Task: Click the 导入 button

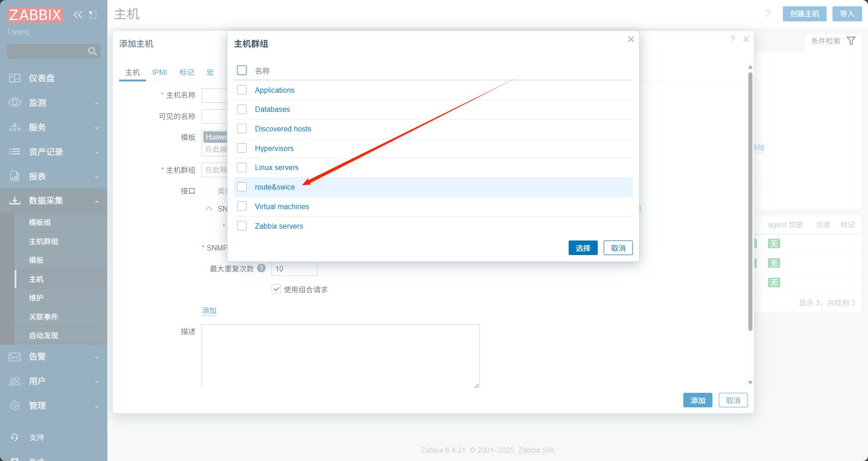Action: click(x=847, y=14)
